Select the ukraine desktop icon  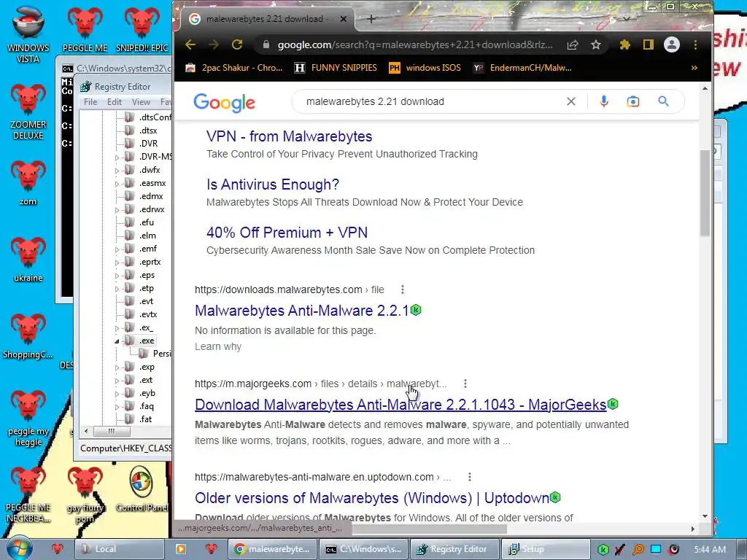click(28, 259)
